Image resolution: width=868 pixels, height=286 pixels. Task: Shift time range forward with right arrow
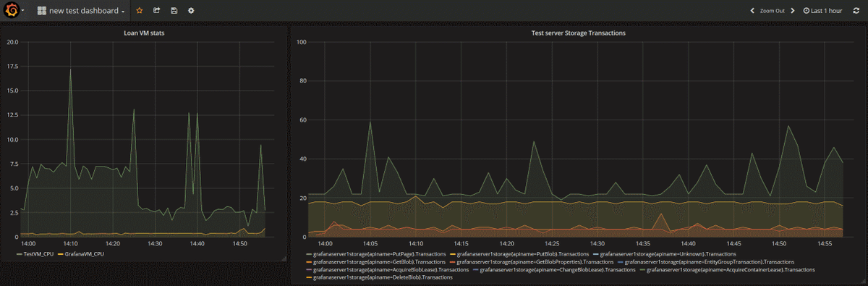(x=793, y=11)
